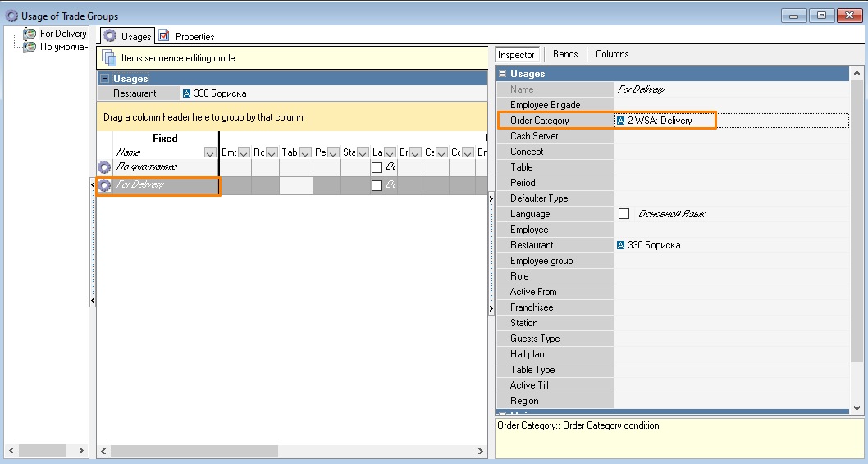868x464 pixels.
Task: Open the Name column filter dropdown
Action: click(210, 152)
